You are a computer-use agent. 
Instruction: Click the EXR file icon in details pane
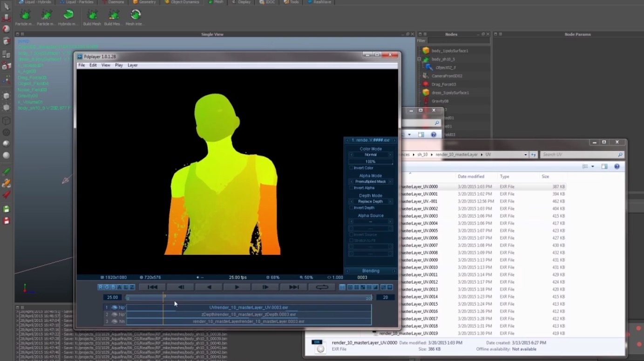click(319, 347)
